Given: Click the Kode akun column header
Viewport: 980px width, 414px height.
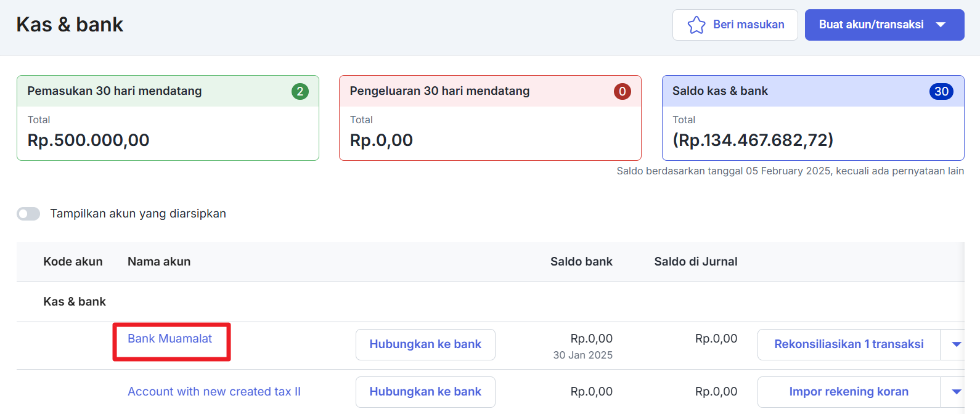Looking at the screenshot, I should tap(73, 261).
